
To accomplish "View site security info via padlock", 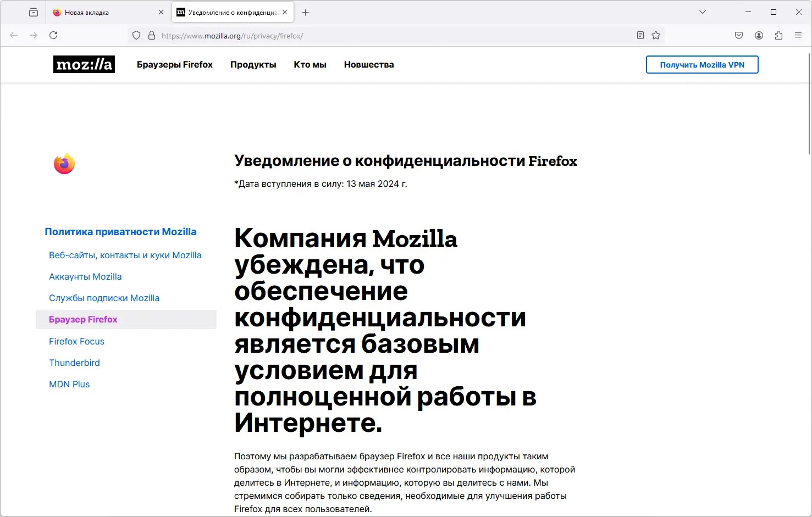I will tap(152, 36).
